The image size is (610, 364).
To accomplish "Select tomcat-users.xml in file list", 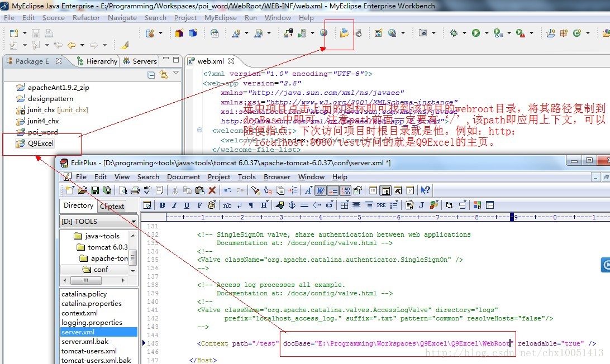I will 89,351.
